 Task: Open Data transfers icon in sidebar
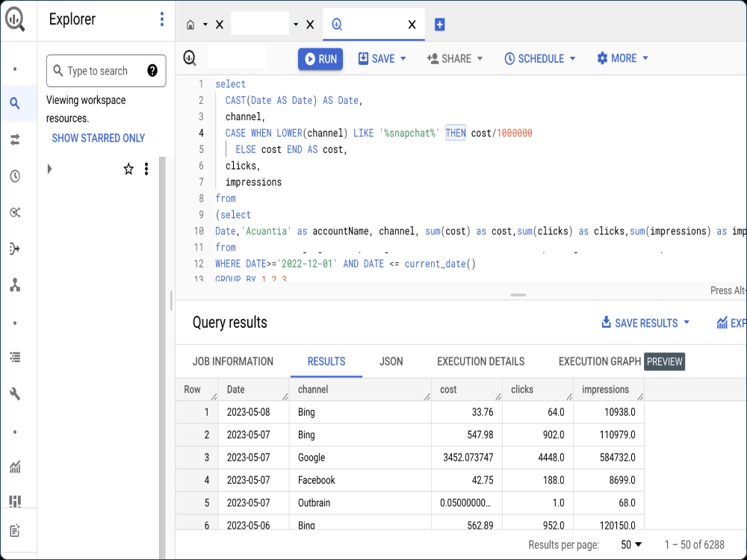(15, 140)
